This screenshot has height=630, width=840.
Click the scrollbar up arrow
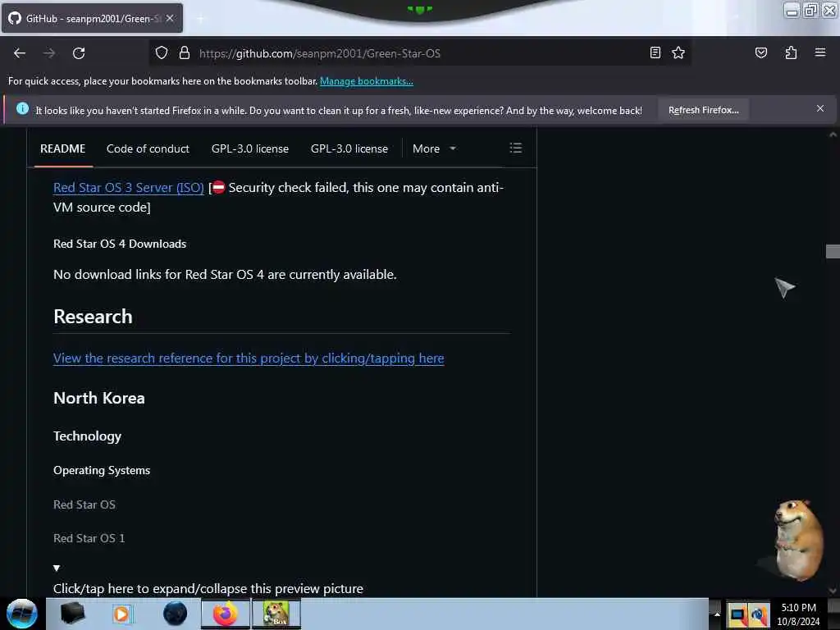pos(833,135)
